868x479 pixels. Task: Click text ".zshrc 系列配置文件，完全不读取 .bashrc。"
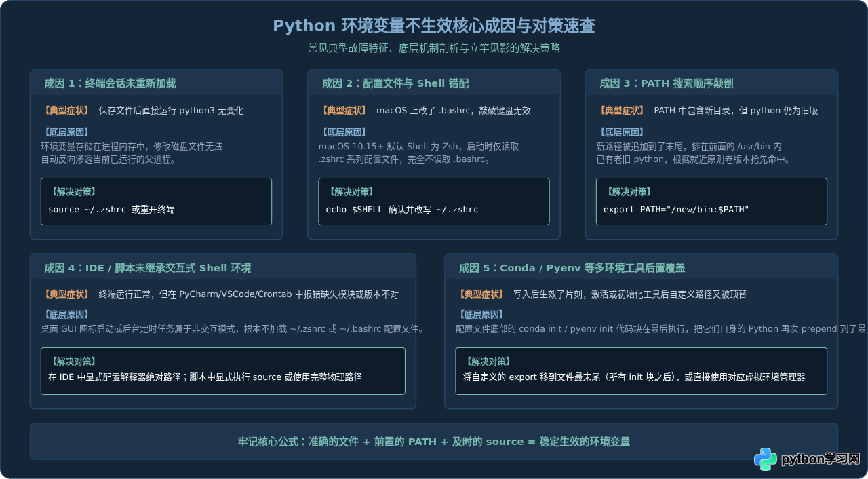click(406, 159)
